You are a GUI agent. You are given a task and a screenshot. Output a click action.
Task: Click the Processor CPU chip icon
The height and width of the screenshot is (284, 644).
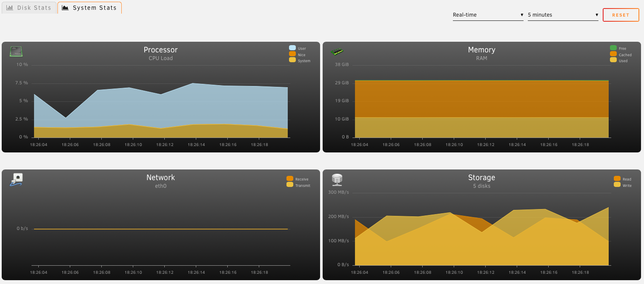coord(16,52)
